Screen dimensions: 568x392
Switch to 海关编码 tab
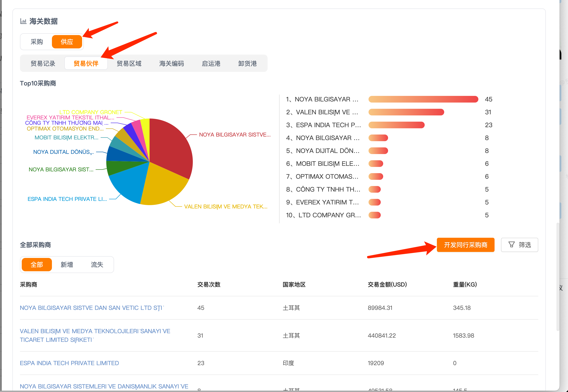click(x=172, y=63)
